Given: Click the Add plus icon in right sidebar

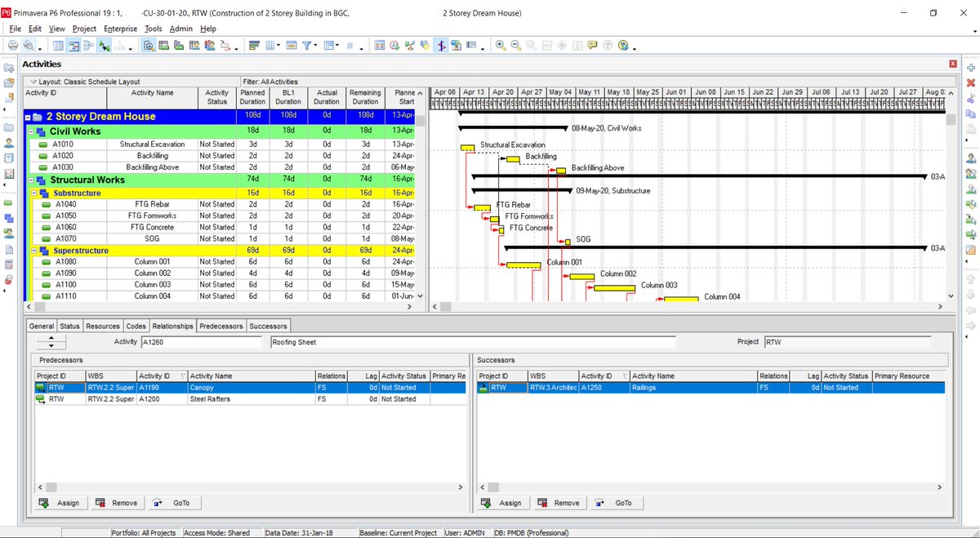Looking at the screenshot, I should coord(971,68).
